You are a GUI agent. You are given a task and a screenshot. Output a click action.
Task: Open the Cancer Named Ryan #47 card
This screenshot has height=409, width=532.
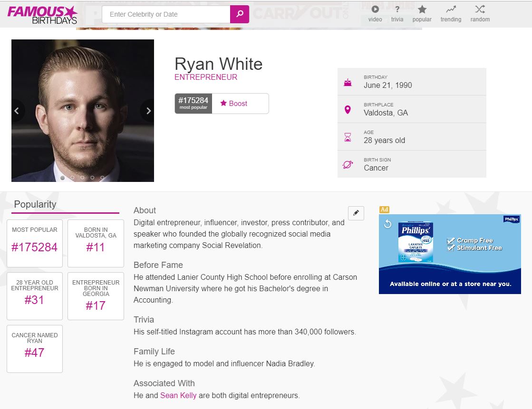pos(35,349)
